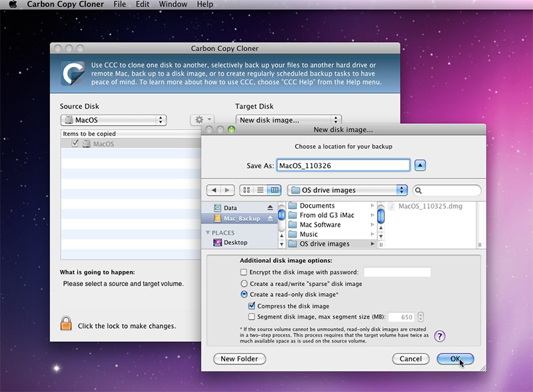Open the OS drive images location dropdown

[x=347, y=190]
